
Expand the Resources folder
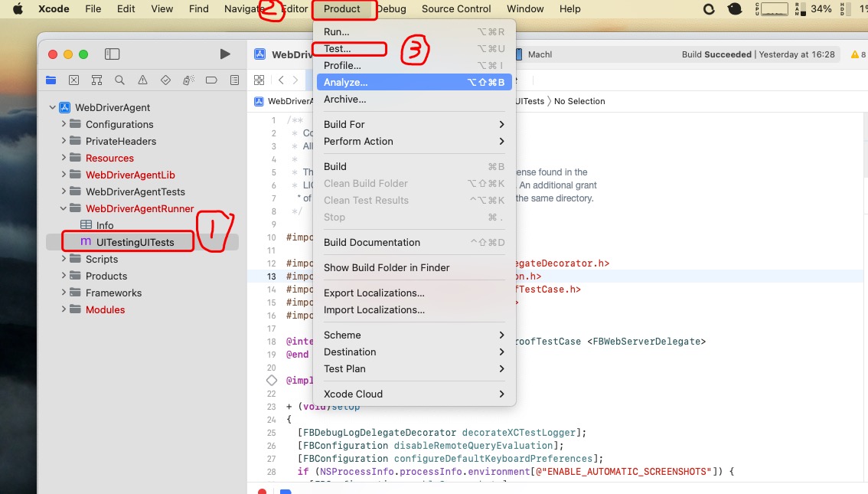click(64, 158)
